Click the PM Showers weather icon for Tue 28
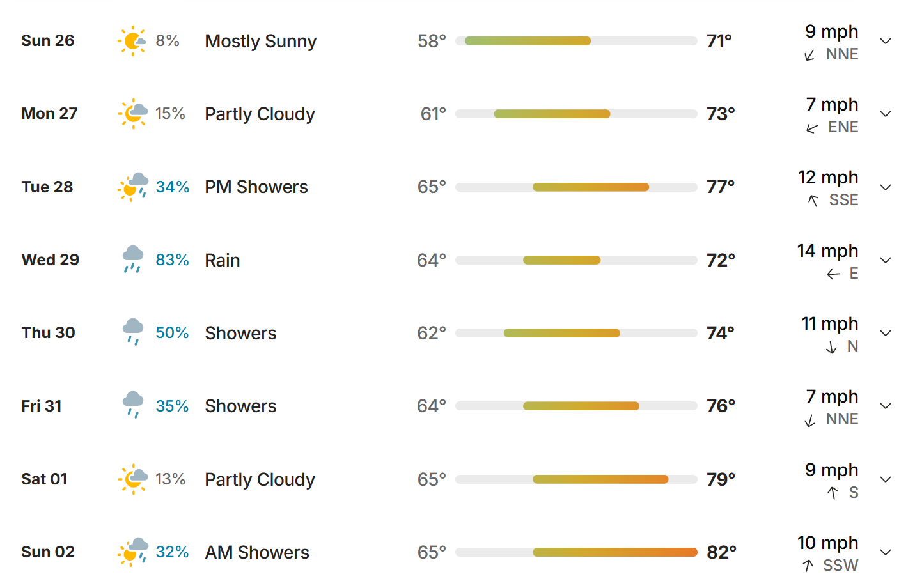 point(133,187)
